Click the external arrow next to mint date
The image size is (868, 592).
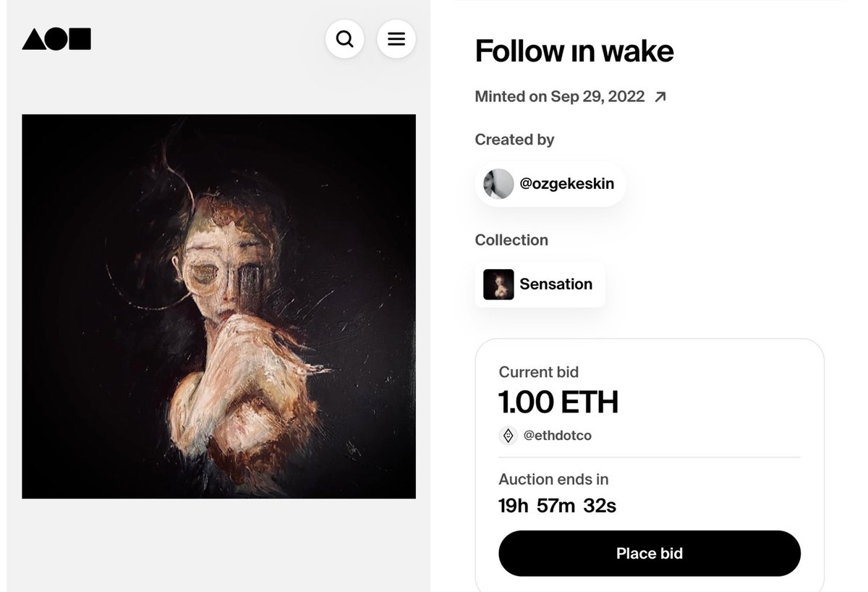[x=660, y=97]
